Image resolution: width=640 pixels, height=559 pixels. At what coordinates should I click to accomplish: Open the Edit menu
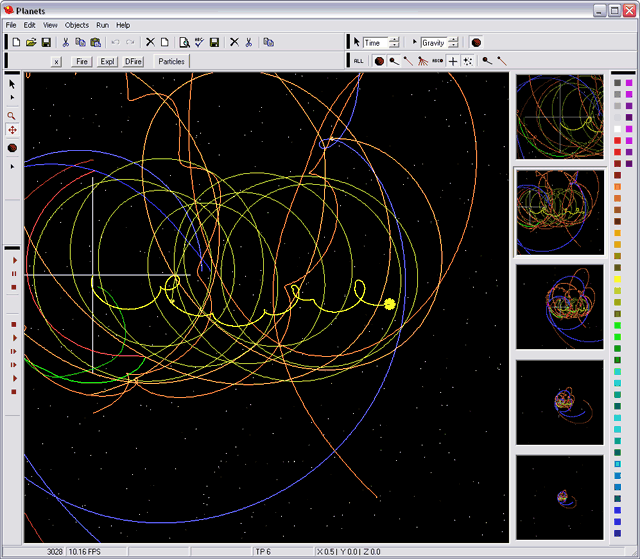pos(29,25)
